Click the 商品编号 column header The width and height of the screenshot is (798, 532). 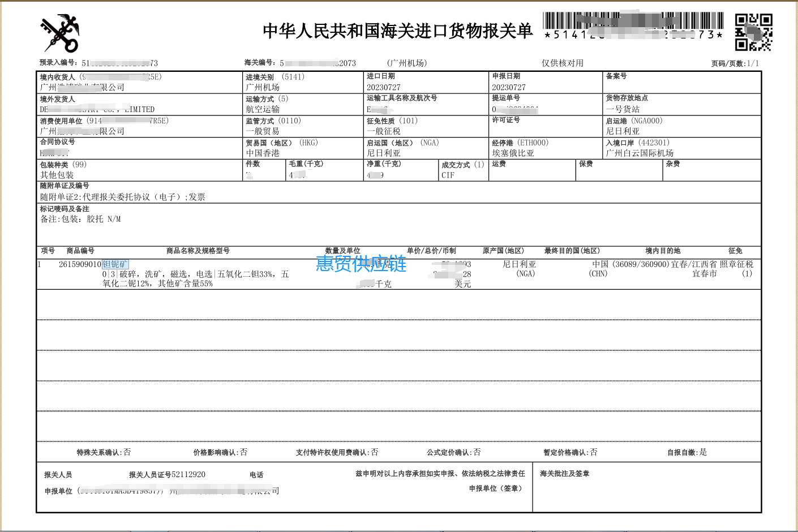pos(80,251)
